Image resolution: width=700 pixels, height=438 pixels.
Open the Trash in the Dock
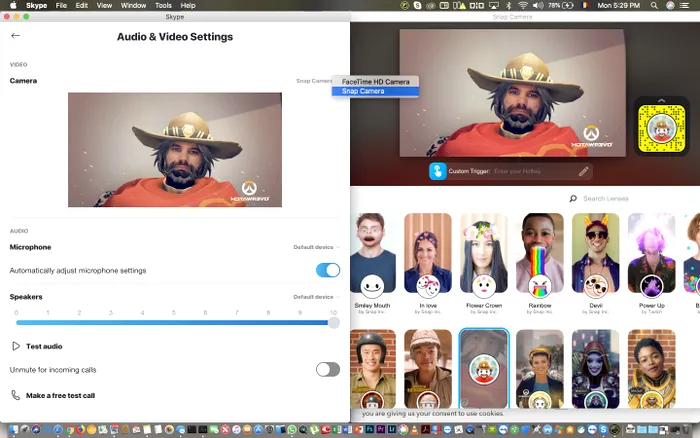(x=686, y=430)
